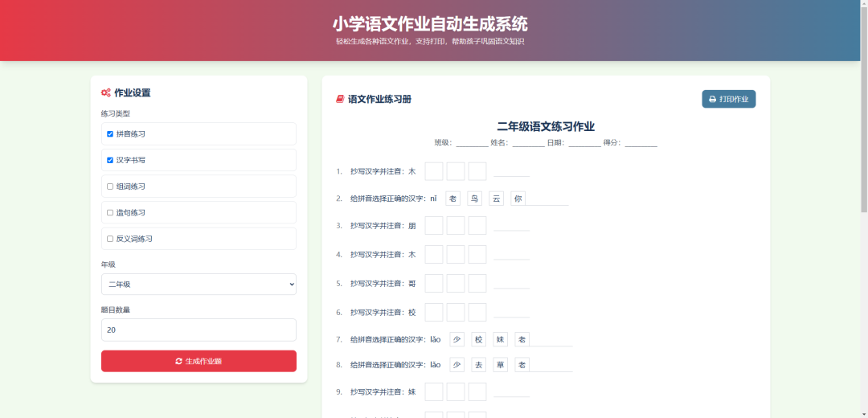Screen dimensions: 868x418
Task: Click the red 生成作业题 button
Action: [x=199, y=361]
